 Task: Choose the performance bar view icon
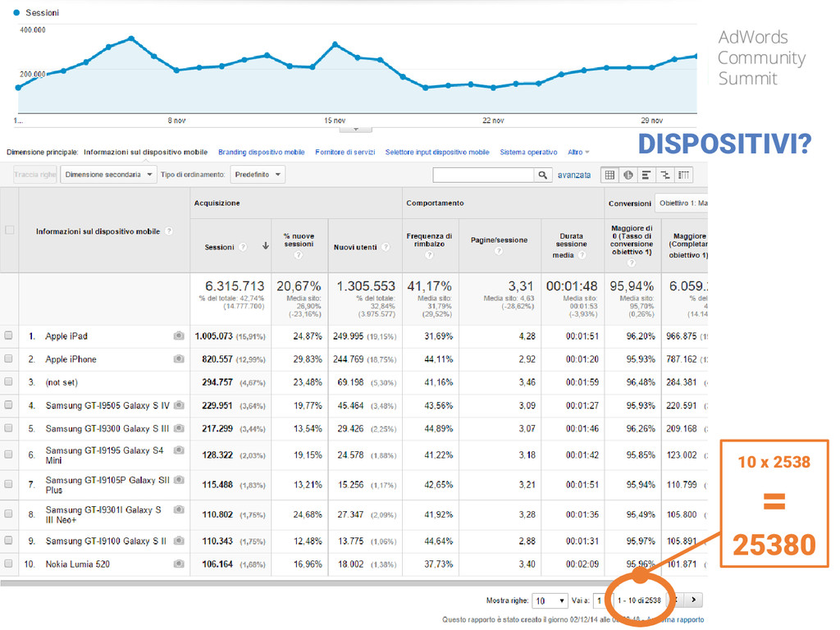point(646,175)
